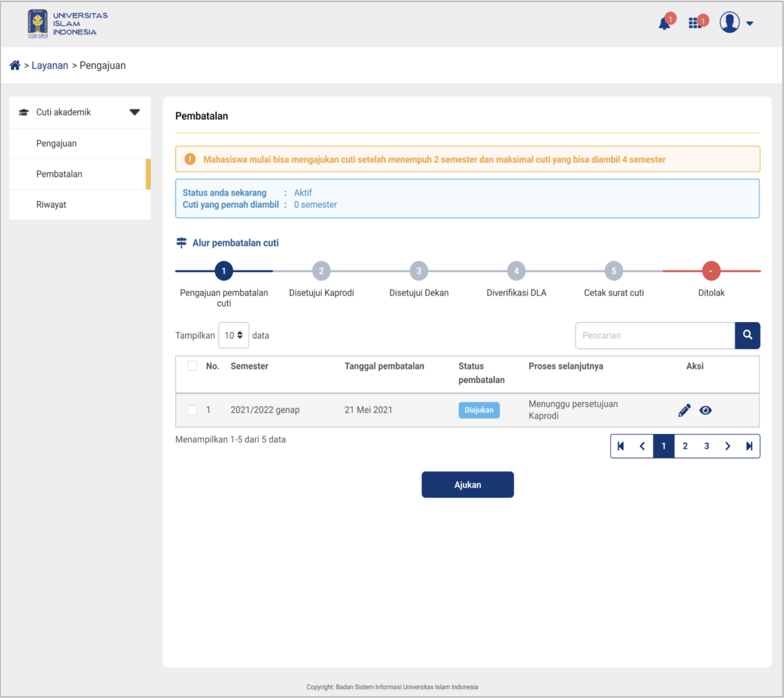
Task: Tick the checkbox for row 1
Action: [192, 410]
